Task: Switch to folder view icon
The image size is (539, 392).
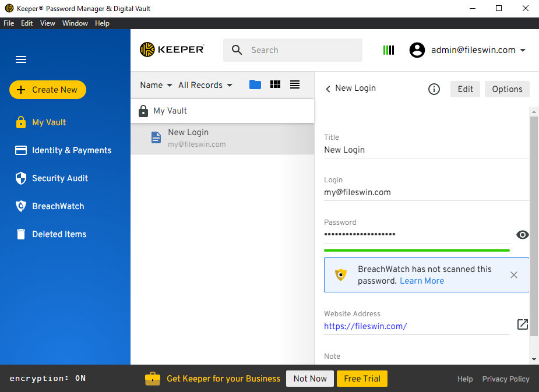Action: click(255, 84)
